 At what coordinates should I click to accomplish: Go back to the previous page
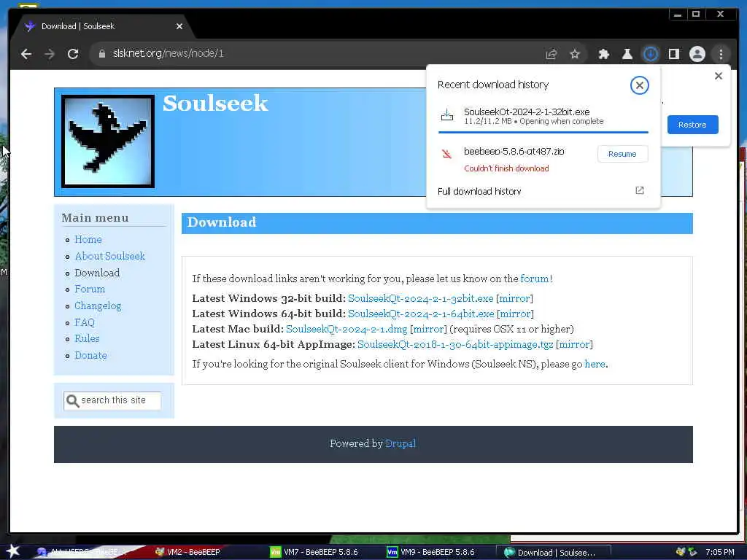pyautogui.click(x=26, y=54)
